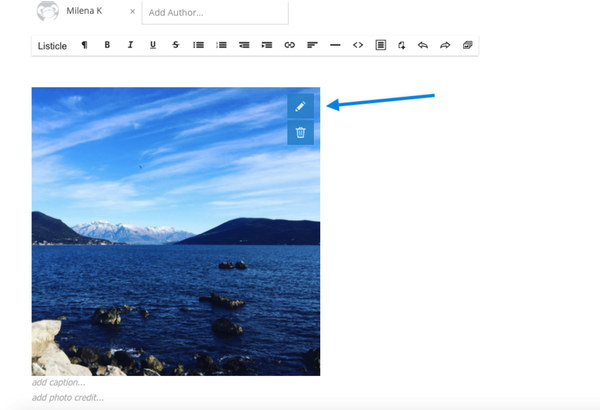Insert a bulleted list

pos(198,46)
